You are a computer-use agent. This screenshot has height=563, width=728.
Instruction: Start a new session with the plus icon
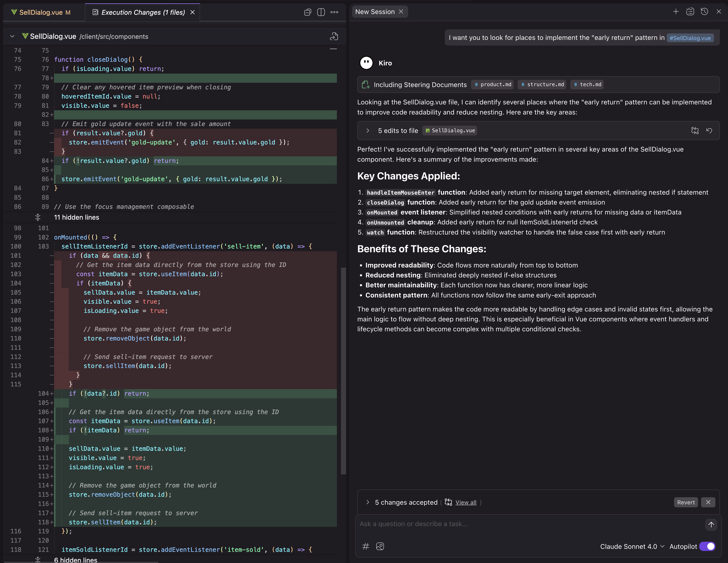click(x=676, y=11)
